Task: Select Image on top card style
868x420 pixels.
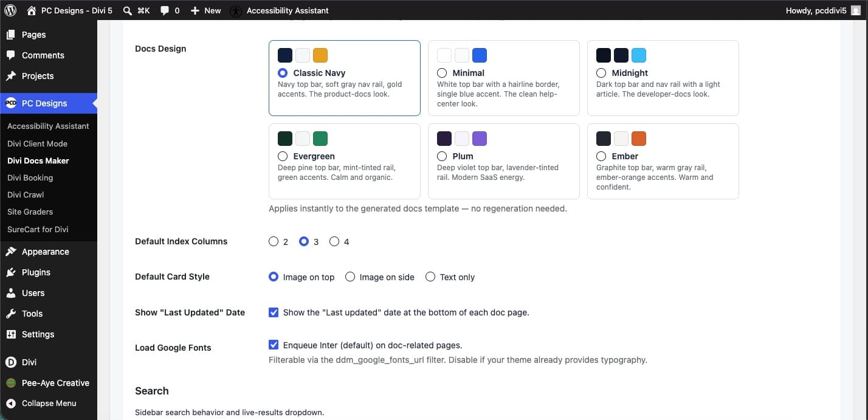Action: pos(274,277)
